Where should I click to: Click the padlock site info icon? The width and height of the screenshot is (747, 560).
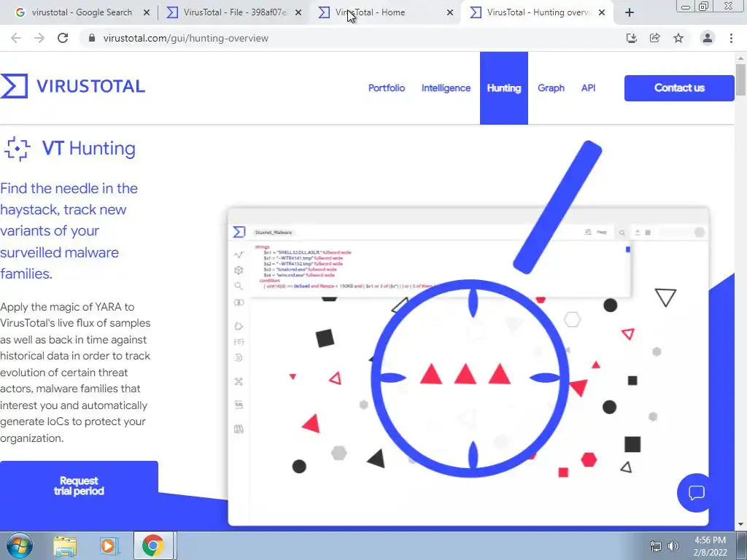[93, 38]
